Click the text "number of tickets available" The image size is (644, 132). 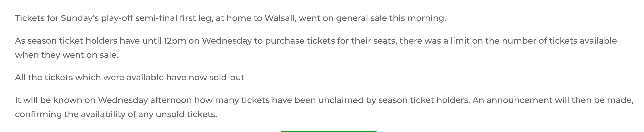click(x=559, y=41)
